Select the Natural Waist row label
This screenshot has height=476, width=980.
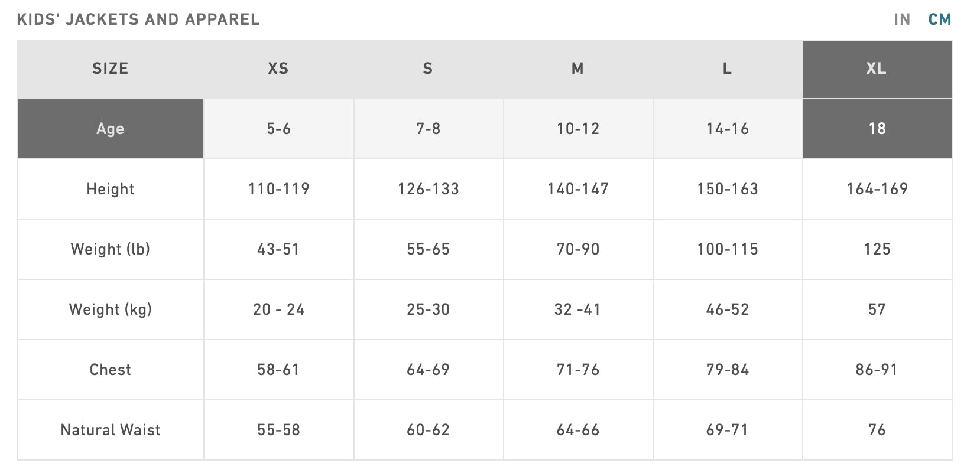(x=111, y=430)
